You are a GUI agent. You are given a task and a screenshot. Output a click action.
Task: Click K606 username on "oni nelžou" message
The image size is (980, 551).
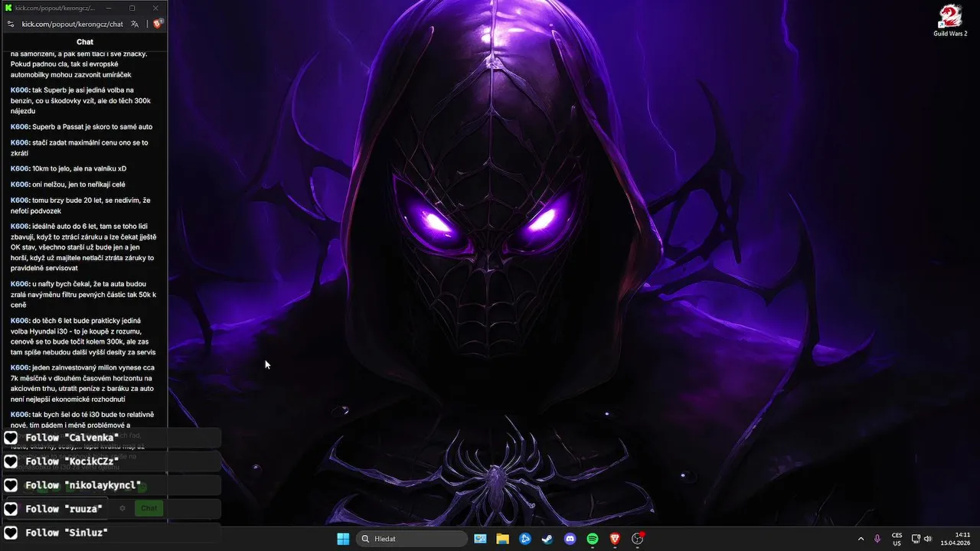[21, 184]
